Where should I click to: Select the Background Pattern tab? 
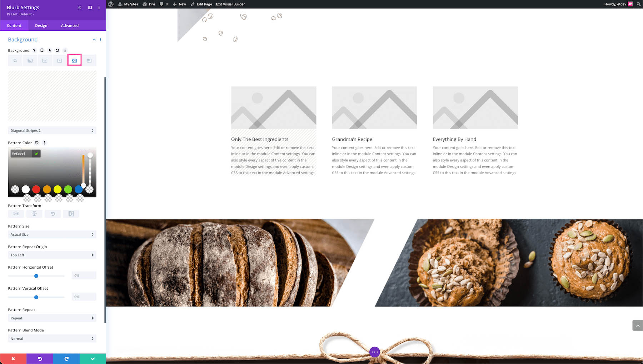click(x=74, y=60)
